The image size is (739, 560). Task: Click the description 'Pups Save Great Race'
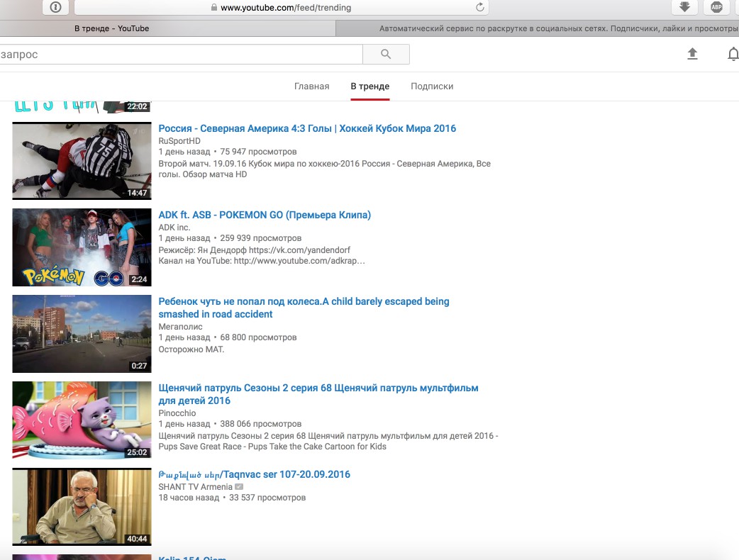[x=272, y=447]
